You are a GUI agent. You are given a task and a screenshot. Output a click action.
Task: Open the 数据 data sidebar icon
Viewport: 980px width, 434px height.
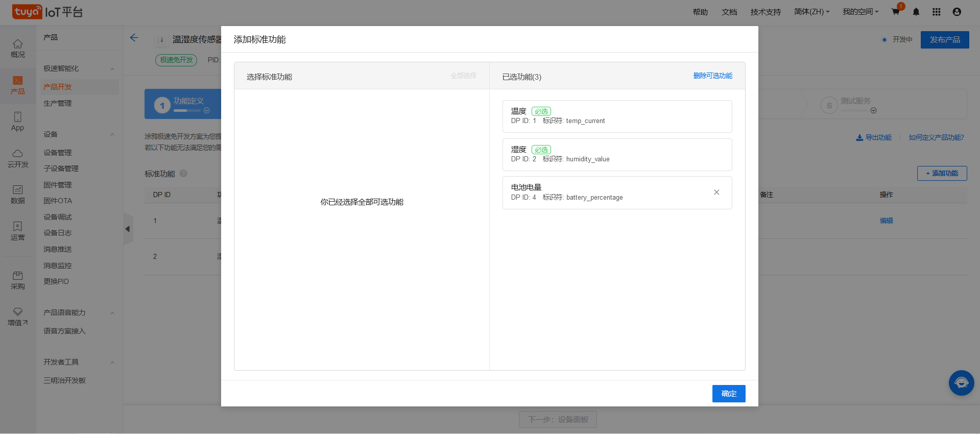[18, 195]
